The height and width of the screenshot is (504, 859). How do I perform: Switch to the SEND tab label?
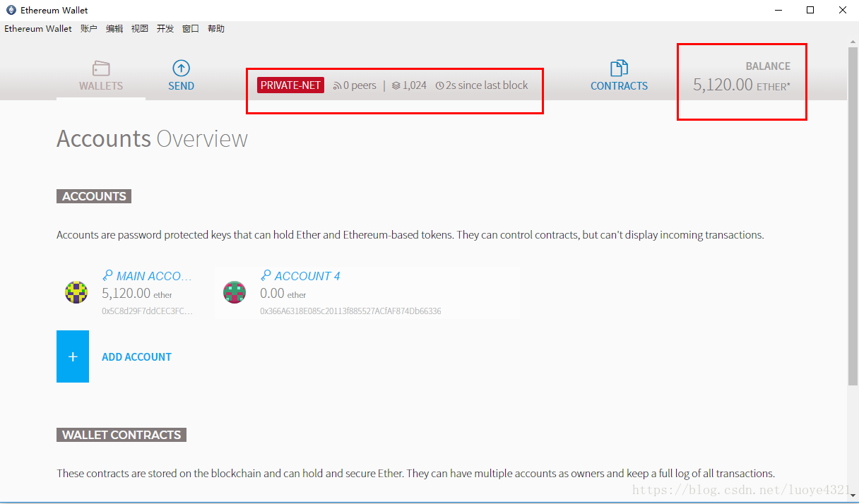click(x=182, y=86)
